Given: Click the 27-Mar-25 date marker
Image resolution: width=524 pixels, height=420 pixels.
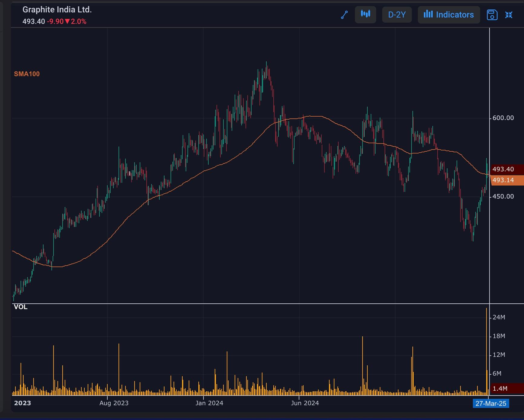Looking at the screenshot, I should coord(491,403).
